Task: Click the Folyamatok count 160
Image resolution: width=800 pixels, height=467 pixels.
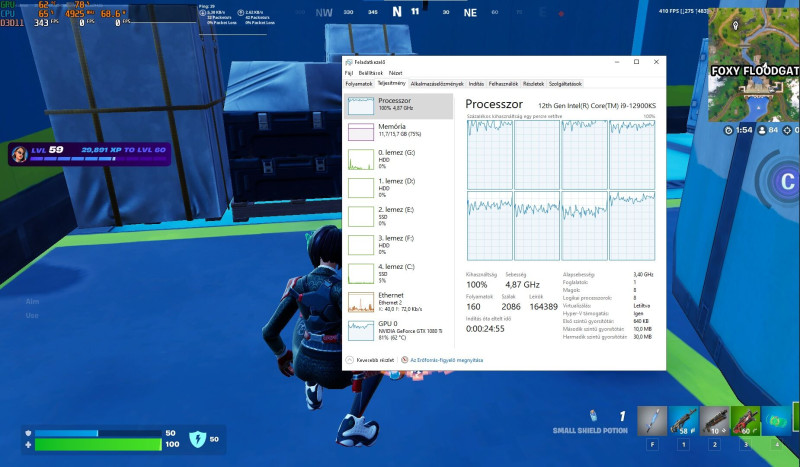Action: tap(473, 307)
